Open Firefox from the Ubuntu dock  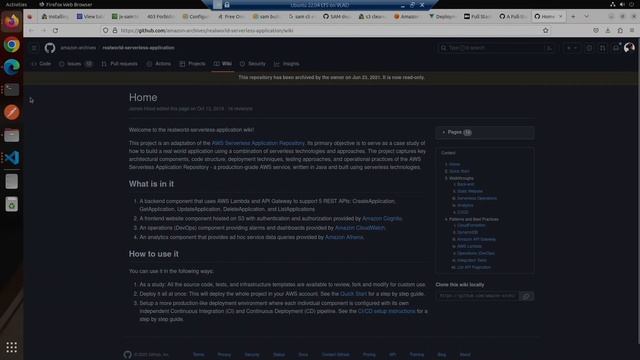click(11, 21)
